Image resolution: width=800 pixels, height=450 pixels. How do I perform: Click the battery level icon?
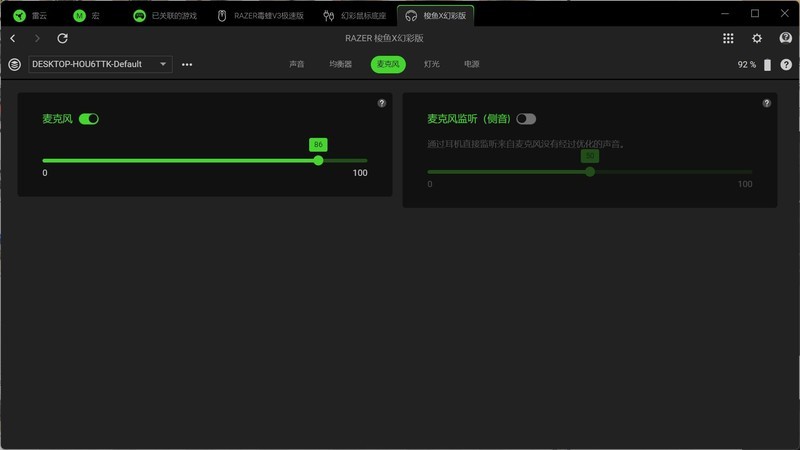[767, 65]
